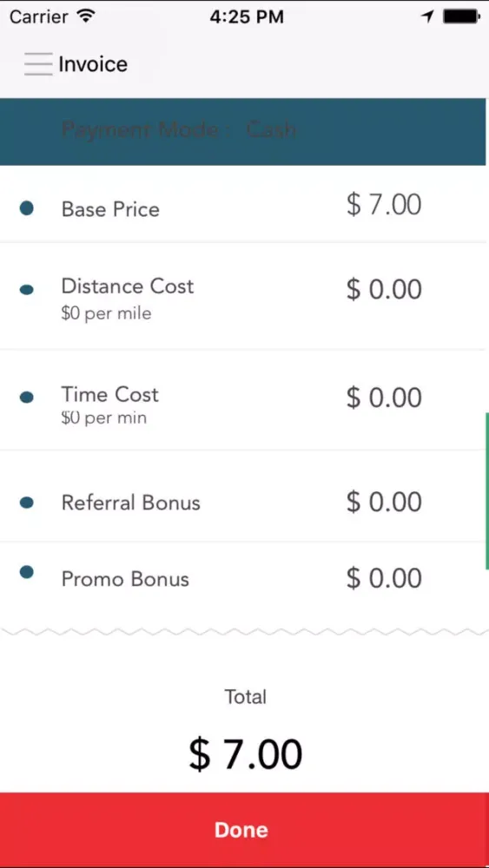Screen dimensions: 489x868
Task: Tap the 4:25 PM clock
Action: pyautogui.click(x=247, y=16)
